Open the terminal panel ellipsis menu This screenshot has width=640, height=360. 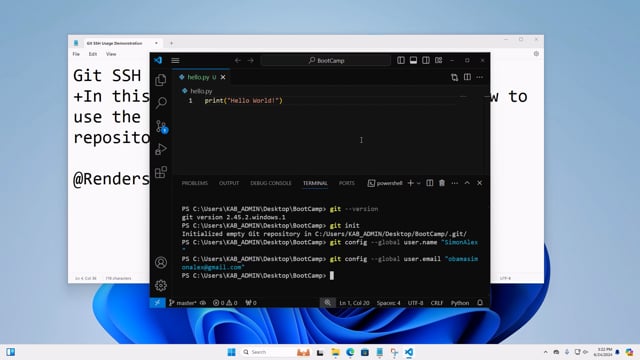[x=455, y=183]
